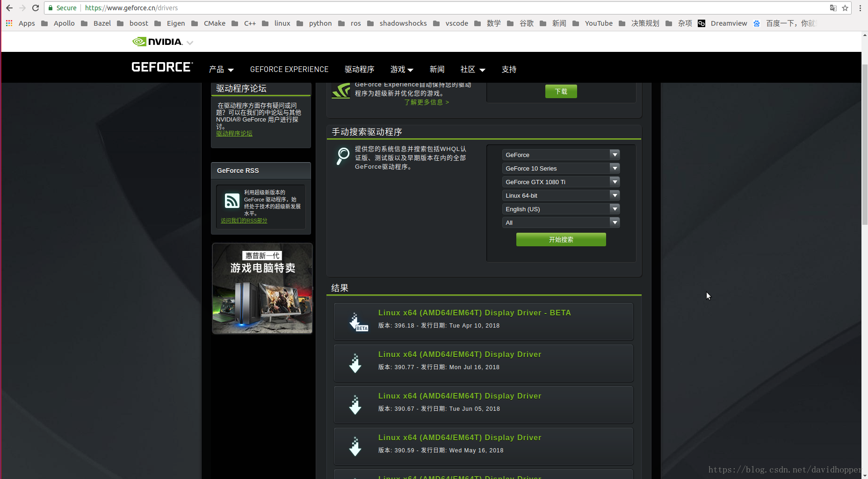Click the GEFORCE logo

click(162, 67)
